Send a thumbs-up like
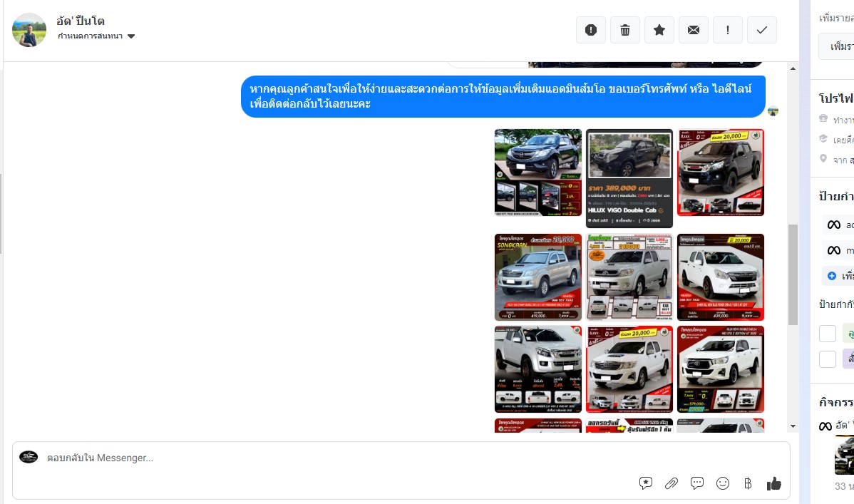Screen dimensions: 854x504 click(x=774, y=483)
